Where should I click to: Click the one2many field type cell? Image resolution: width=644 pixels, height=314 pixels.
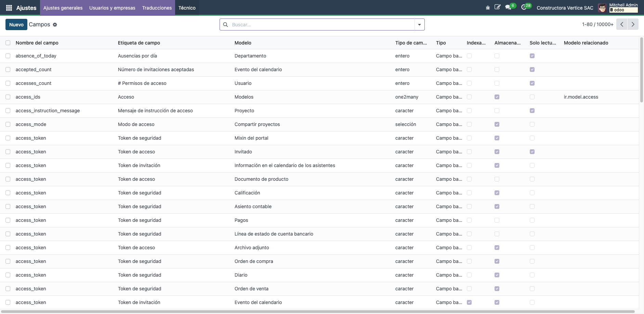(x=407, y=97)
